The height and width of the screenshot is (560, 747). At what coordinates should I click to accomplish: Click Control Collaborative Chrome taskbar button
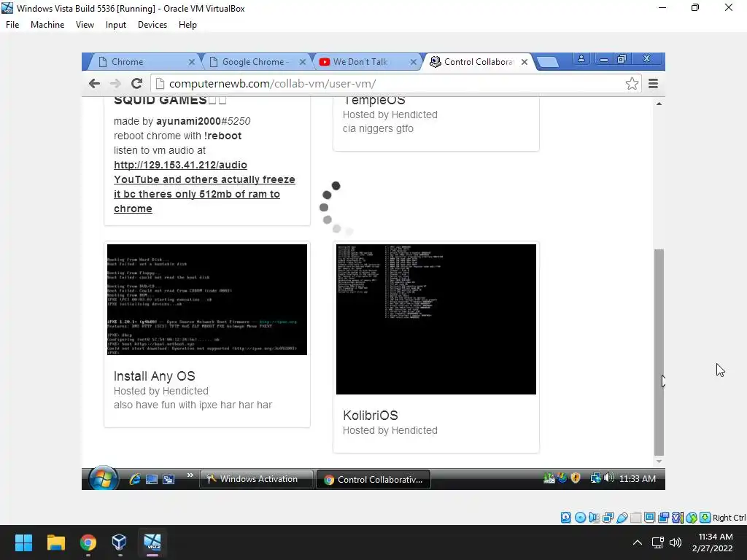pos(373,480)
